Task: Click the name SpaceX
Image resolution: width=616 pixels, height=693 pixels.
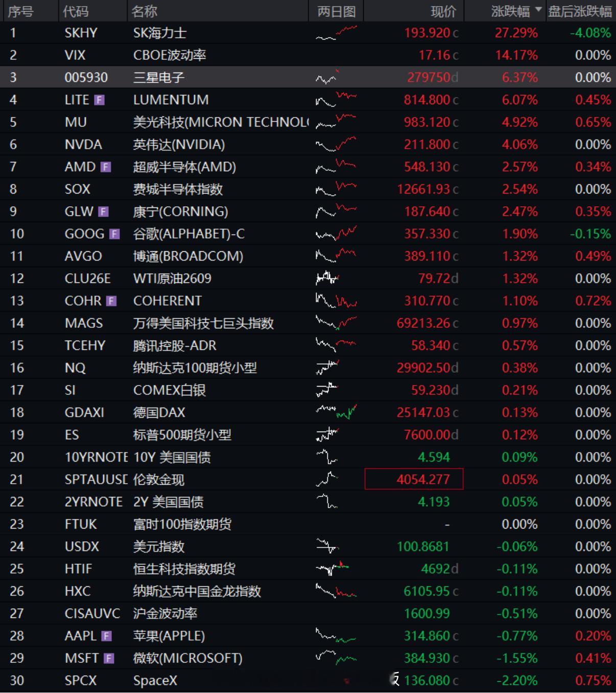Action: 155,681
